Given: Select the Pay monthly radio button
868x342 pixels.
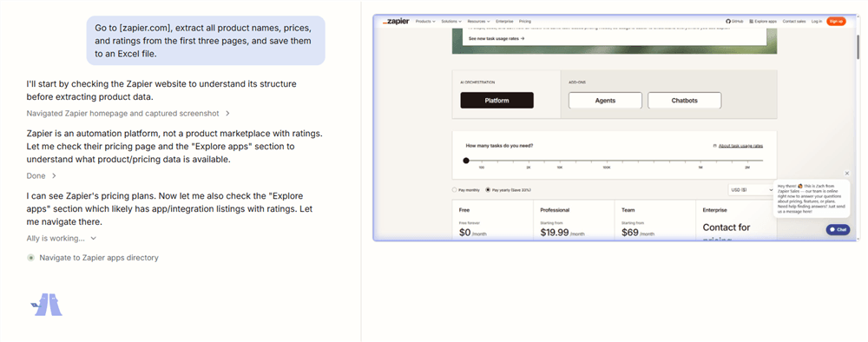Looking at the screenshot, I should click(455, 190).
